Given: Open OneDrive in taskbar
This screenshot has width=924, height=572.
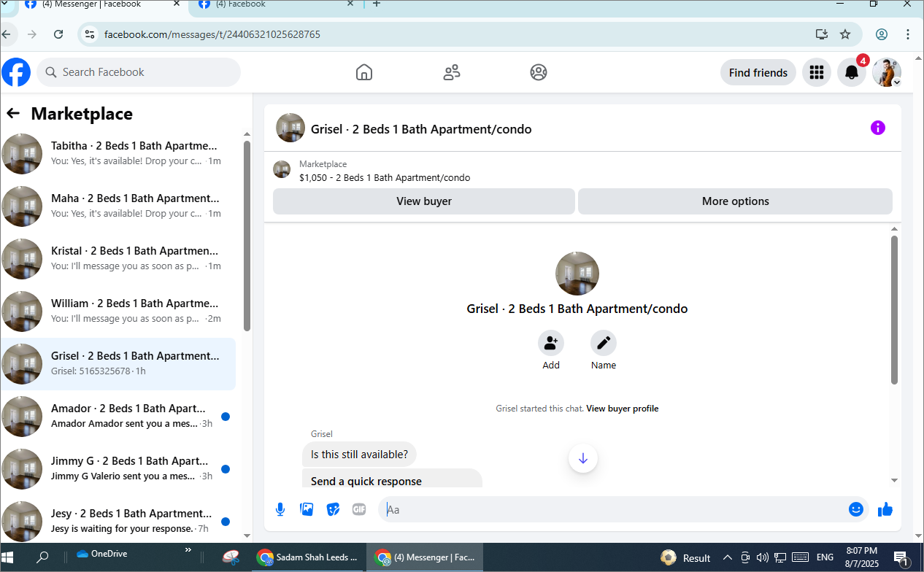Looking at the screenshot, I should pyautogui.click(x=102, y=554).
